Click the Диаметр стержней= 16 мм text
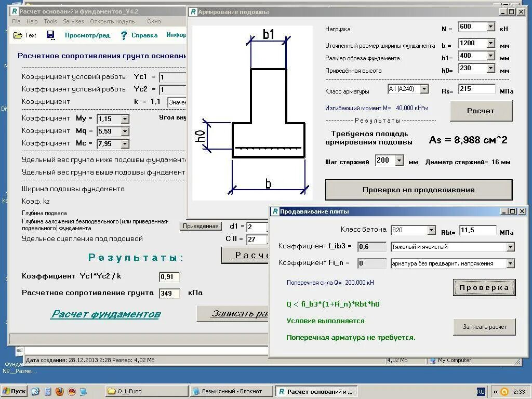The image size is (532, 399). [468, 162]
